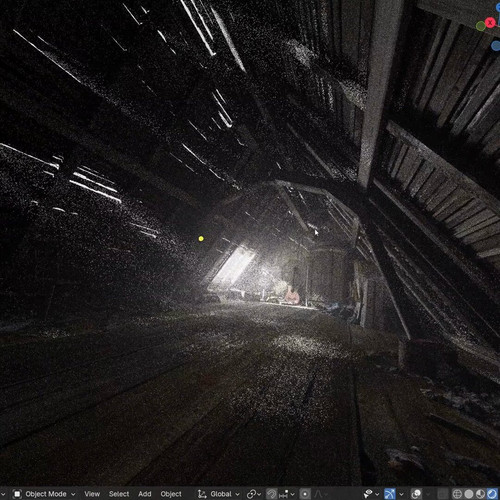This screenshot has width=500, height=500.
Task: Switch to material preview shading
Action: coord(480,494)
